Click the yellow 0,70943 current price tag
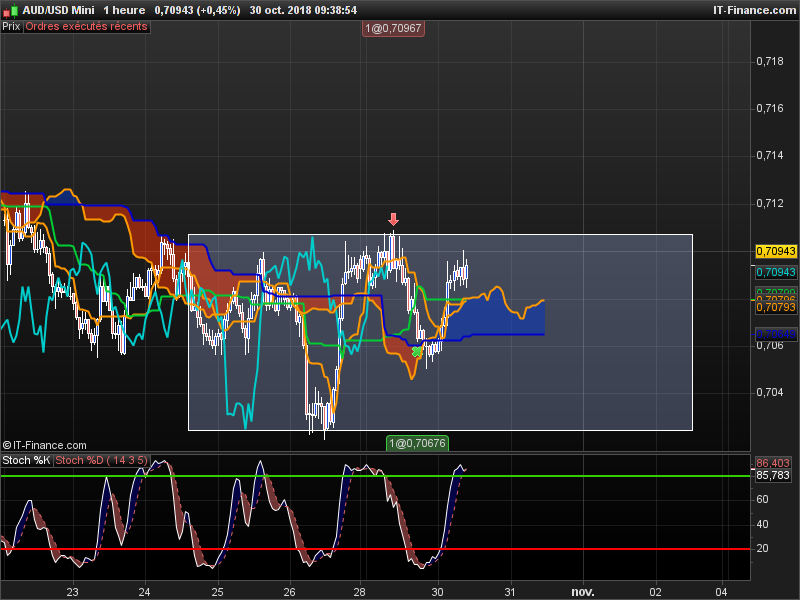The image size is (800, 600). tap(776, 252)
